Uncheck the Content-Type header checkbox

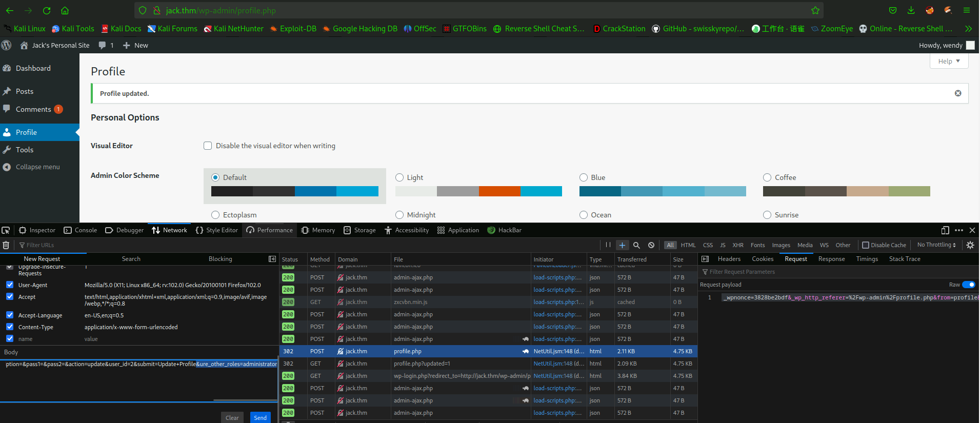[10, 327]
